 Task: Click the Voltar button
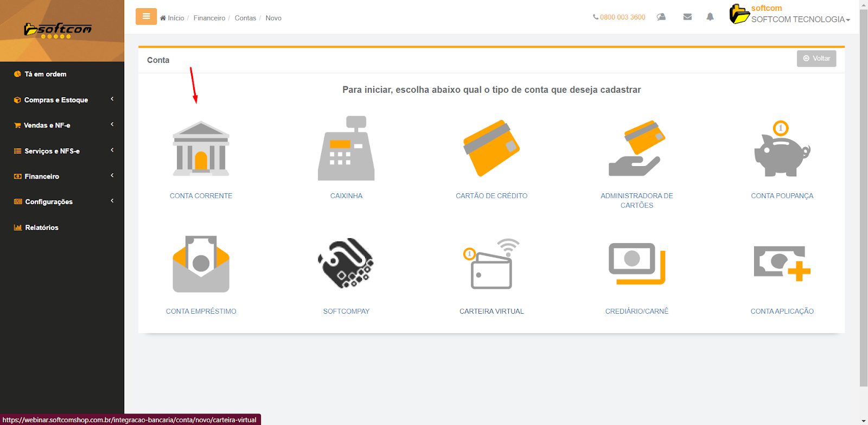click(x=816, y=59)
